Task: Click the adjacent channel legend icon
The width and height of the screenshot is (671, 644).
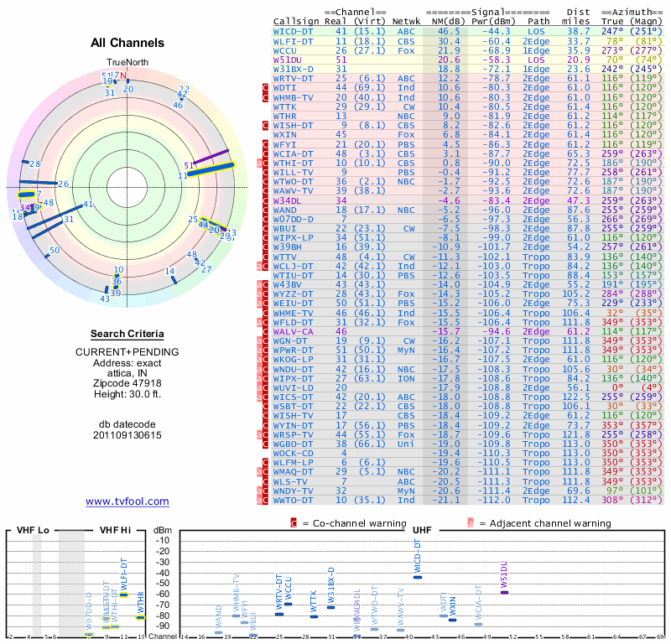Action: click(471, 523)
